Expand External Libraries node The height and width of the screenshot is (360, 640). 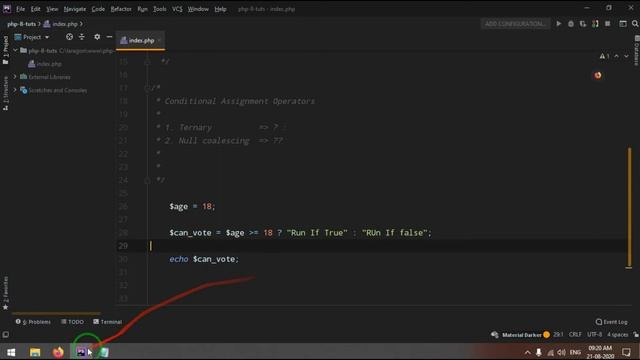15,77
